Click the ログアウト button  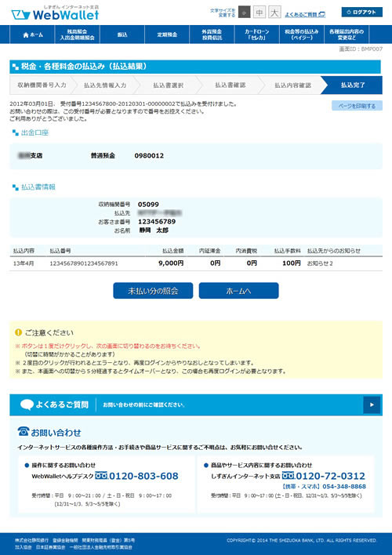362,12
